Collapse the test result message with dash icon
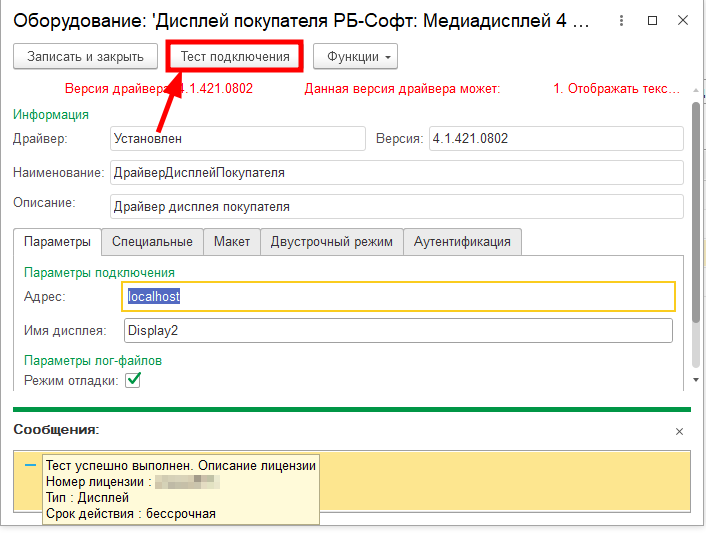This screenshot has width=706, height=539. (30, 465)
